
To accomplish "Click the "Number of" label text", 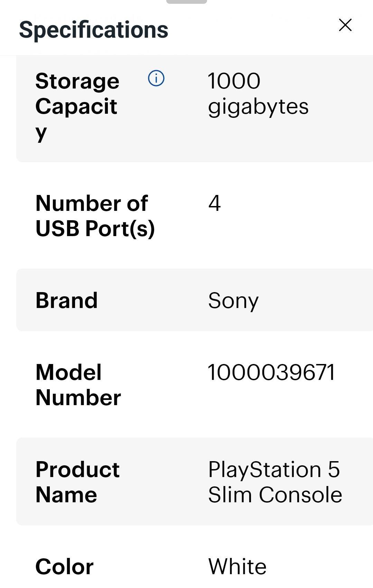I will [92, 203].
